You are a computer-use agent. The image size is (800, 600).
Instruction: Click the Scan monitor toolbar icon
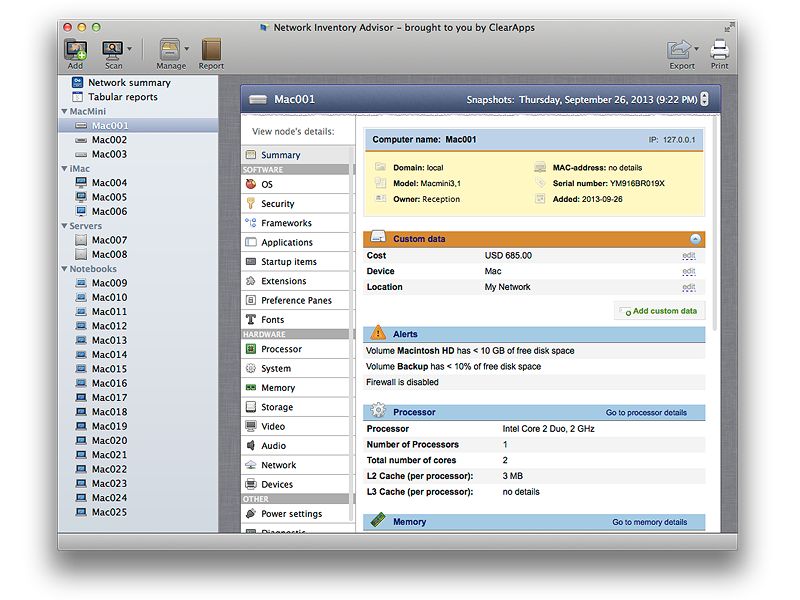point(112,49)
